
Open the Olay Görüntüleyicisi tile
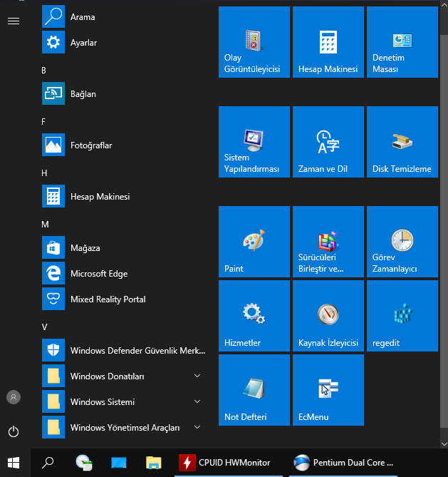coord(254,42)
